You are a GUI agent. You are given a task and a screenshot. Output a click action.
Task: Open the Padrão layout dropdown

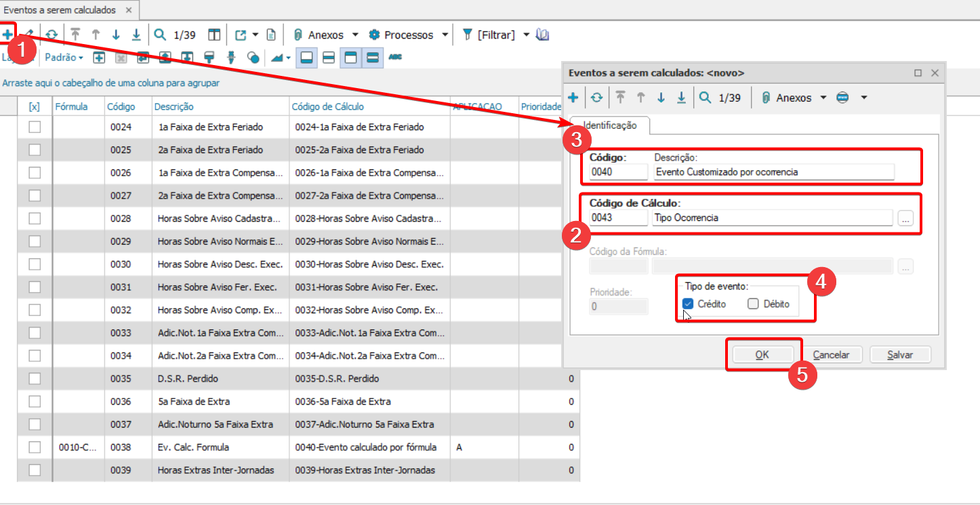pyautogui.click(x=64, y=58)
